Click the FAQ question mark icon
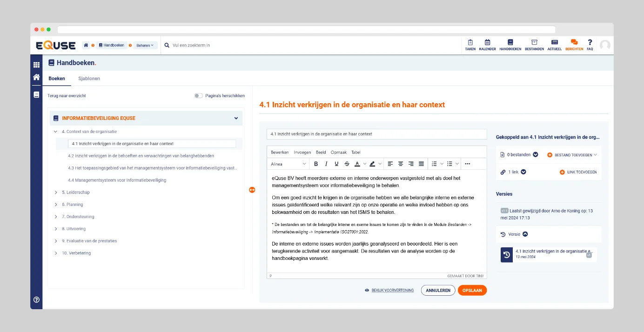Viewport: 644px width, 332px height. pyautogui.click(x=590, y=45)
